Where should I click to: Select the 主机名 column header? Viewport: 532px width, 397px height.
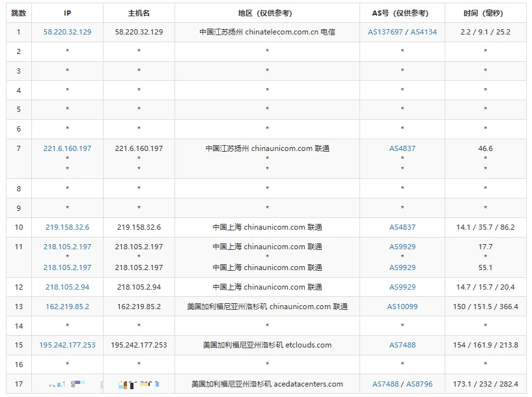[139, 13]
